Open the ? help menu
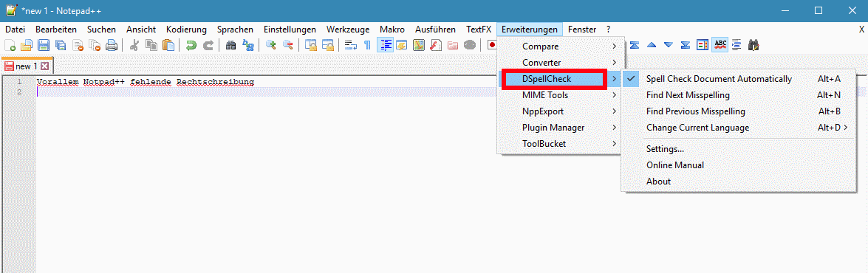 (609, 30)
